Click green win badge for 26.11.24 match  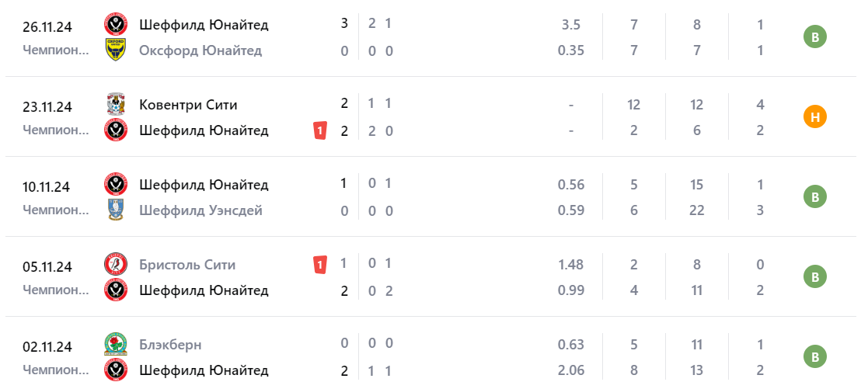coord(815,37)
